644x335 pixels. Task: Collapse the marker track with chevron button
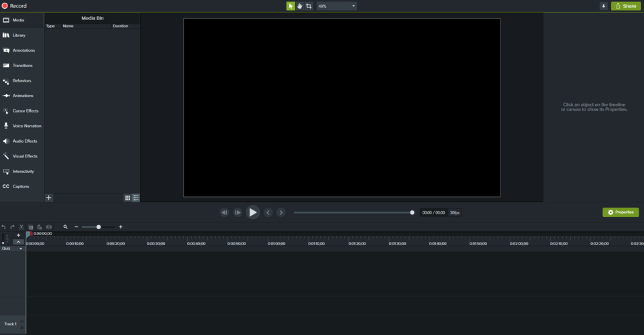pos(18,242)
